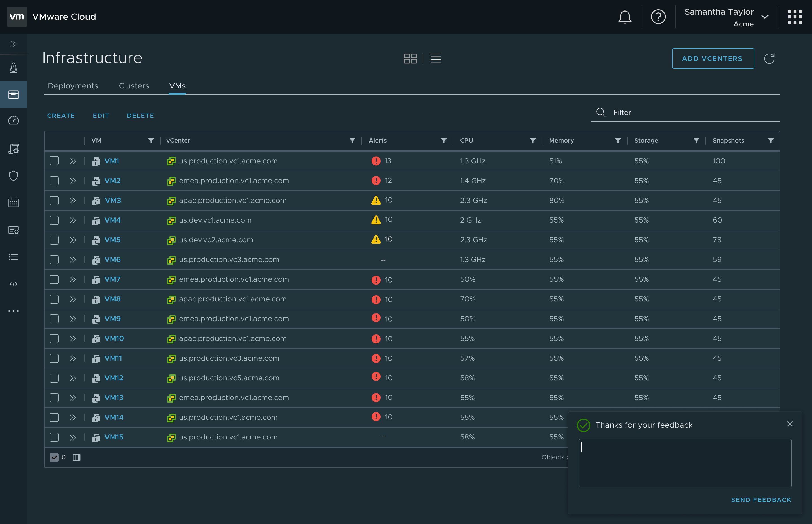Viewport: 812px width, 524px height.
Task: Select the VM12 row checkbox
Action: (x=54, y=378)
